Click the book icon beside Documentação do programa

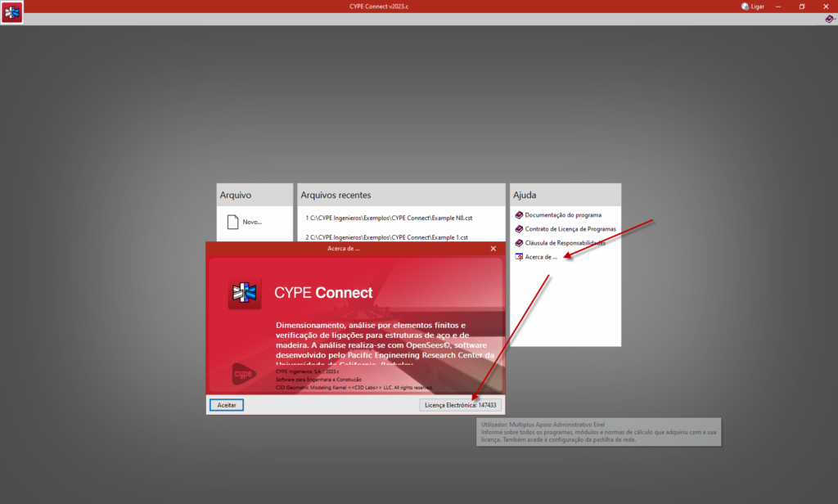[518, 215]
